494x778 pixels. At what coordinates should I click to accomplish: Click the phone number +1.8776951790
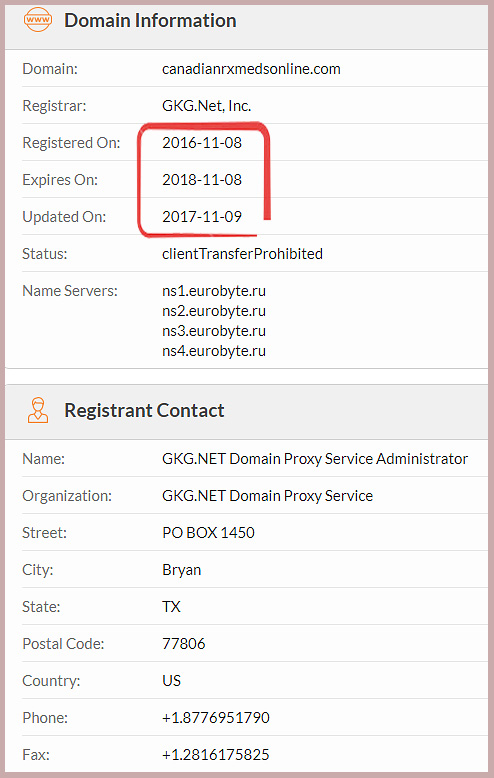216,717
